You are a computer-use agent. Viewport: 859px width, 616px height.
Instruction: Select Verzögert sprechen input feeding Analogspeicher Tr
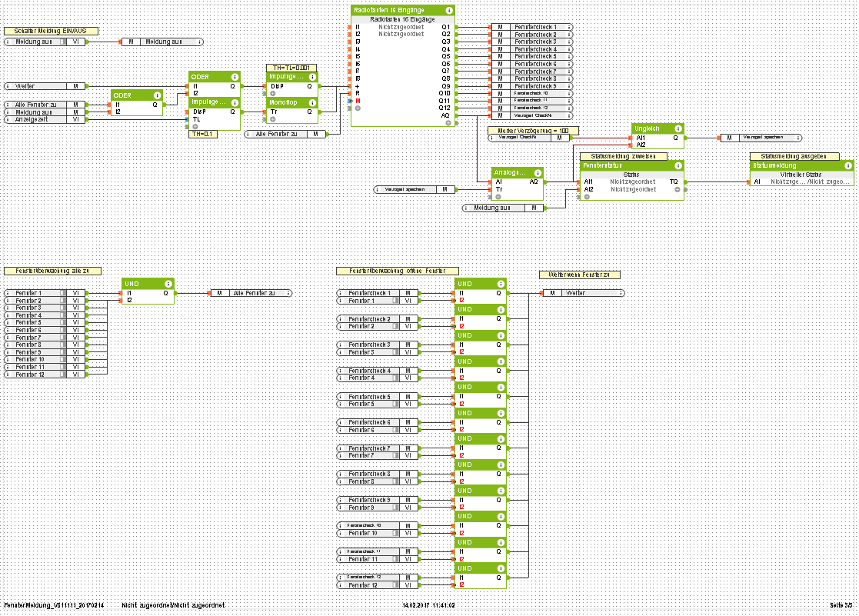click(x=415, y=190)
